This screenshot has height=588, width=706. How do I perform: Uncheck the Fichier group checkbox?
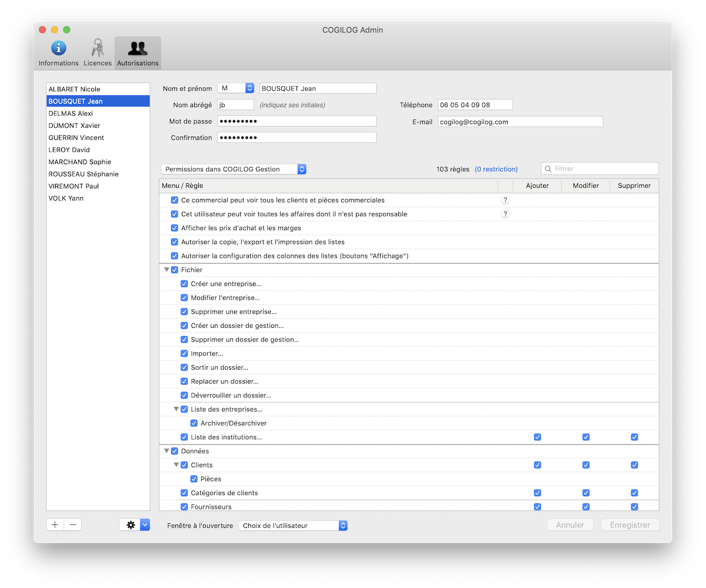(x=175, y=270)
